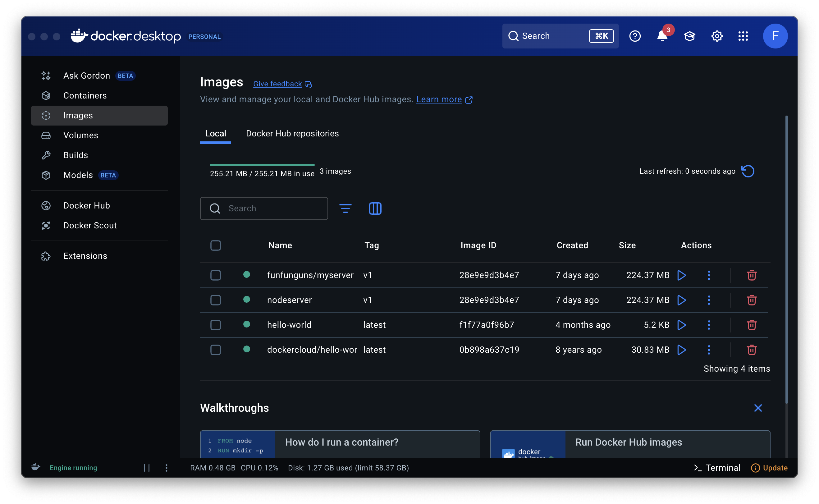Switch to the Local tab

pyautogui.click(x=216, y=134)
